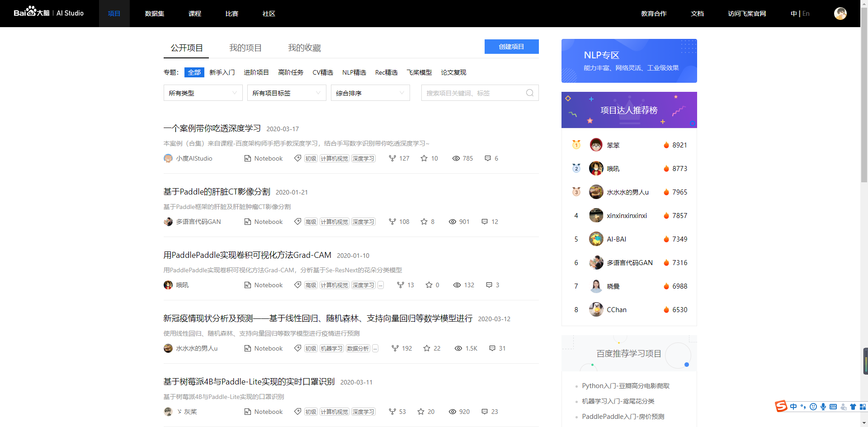Open the on-screen soft keyboard icon
868x427 pixels.
[833, 407]
